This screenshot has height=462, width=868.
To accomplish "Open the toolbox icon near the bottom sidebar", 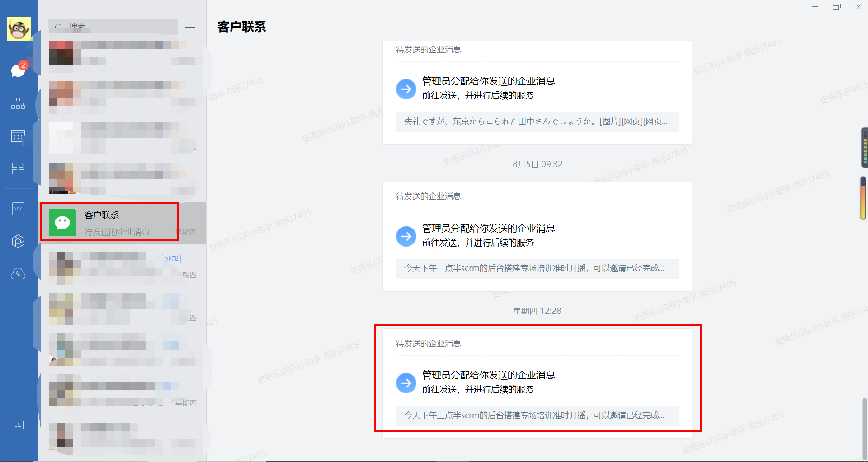I will (x=18, y=425).
